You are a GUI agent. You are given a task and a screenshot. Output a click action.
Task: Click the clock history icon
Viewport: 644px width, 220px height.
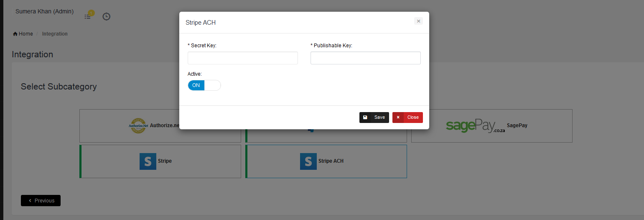107,17
